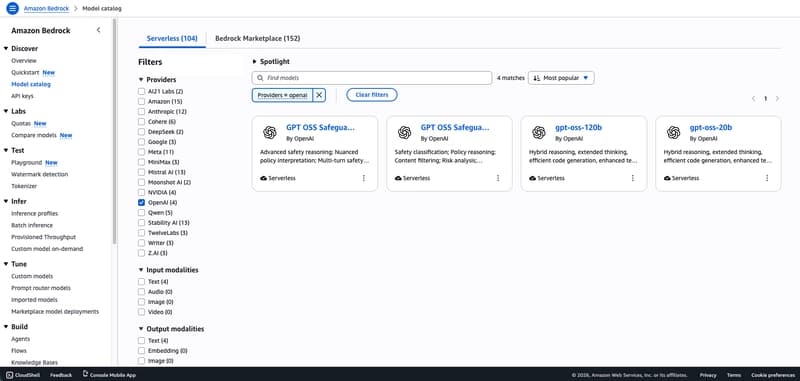Viewport: 800px width, 381px height.
Task: Open API keys in the sidebar
Action: click(22, 96)
